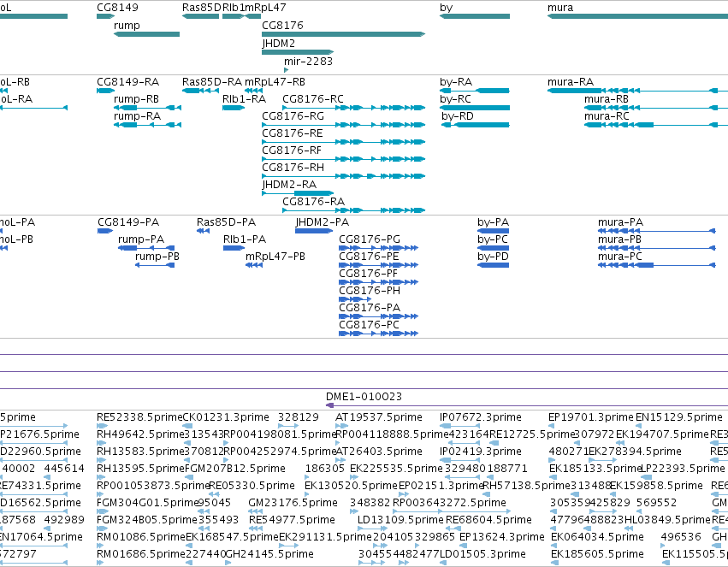Click EST GH24145.5prime

pyautogui.click(x=269, y=554)
